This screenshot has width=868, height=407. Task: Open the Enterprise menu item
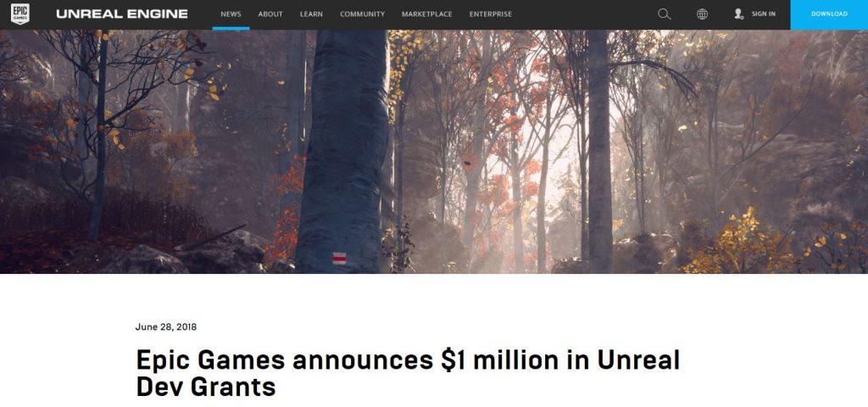[x=491, y=14]
